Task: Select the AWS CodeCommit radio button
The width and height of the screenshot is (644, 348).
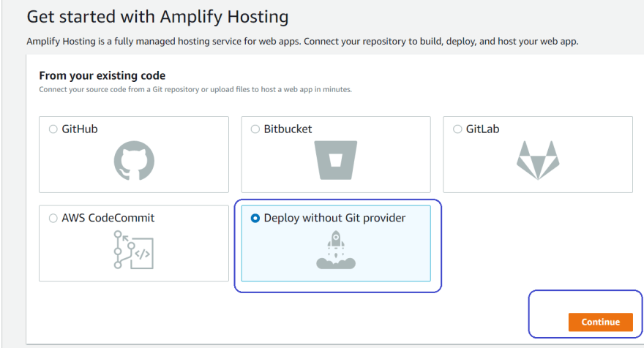Action: pos(53,219)
